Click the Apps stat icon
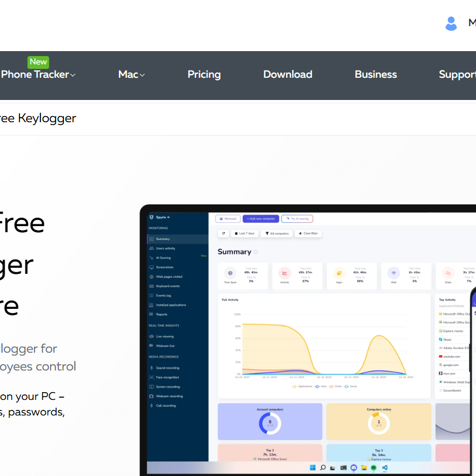 coord(339,273)
